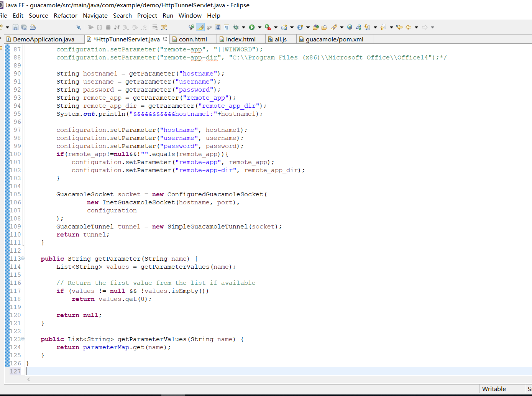The width and height of the screenshot is (532, 396).
Task: Click line number 127 in the gutter
Action: click(x=15, y=371)
